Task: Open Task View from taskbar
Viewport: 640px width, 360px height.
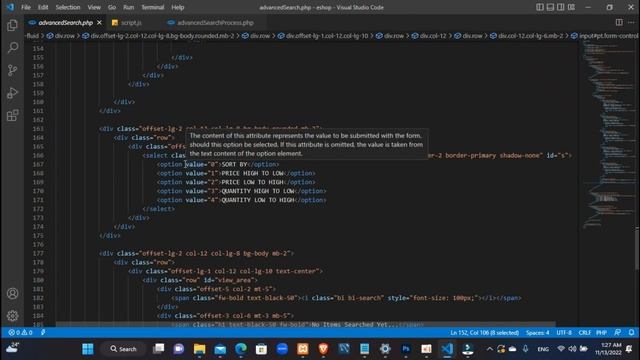Action: [x=158, y=349]
